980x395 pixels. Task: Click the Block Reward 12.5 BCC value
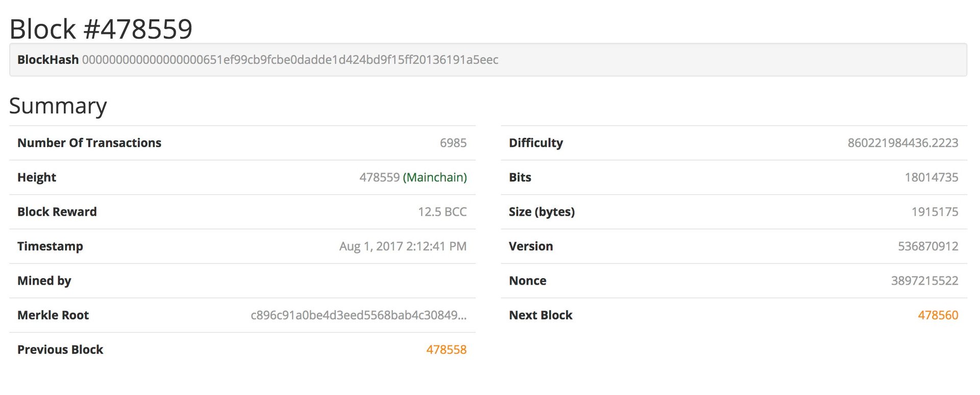click(x=442, y=212)
